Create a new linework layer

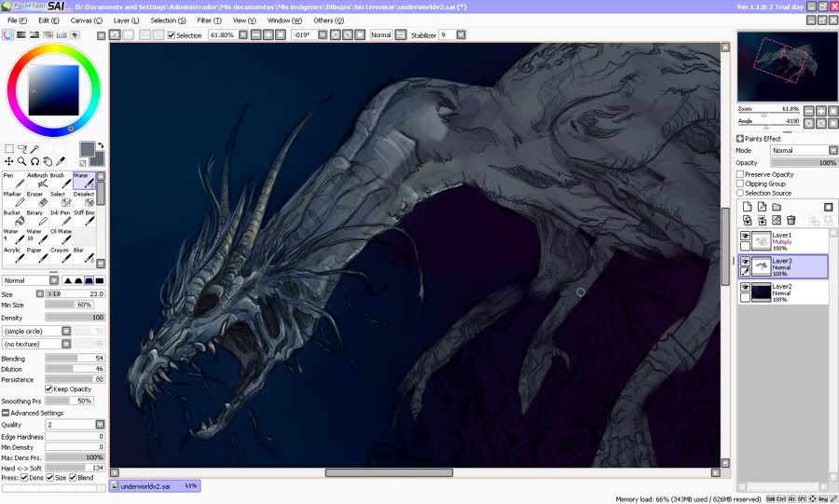pos(762,207)
